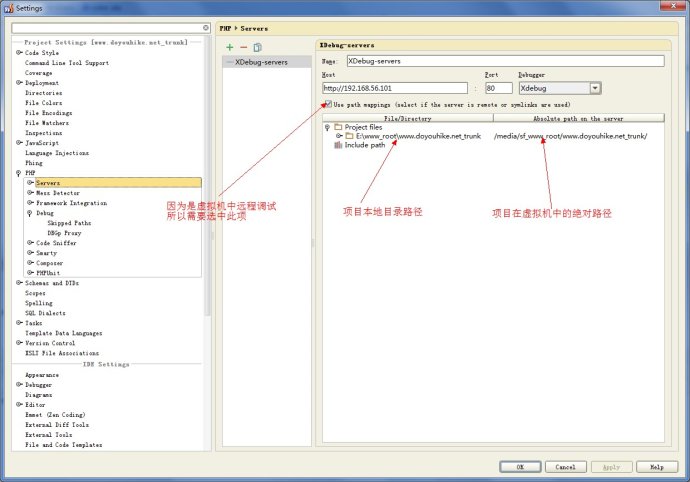The width and height of the screenshot is (690, 482).
Task: Collapse the Debug node under PHP
Action: (30, 213)
